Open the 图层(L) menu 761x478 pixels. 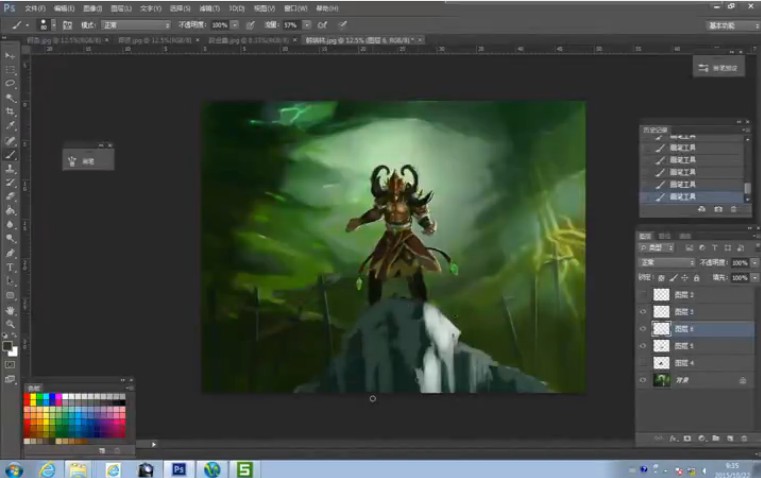[121, 9]
